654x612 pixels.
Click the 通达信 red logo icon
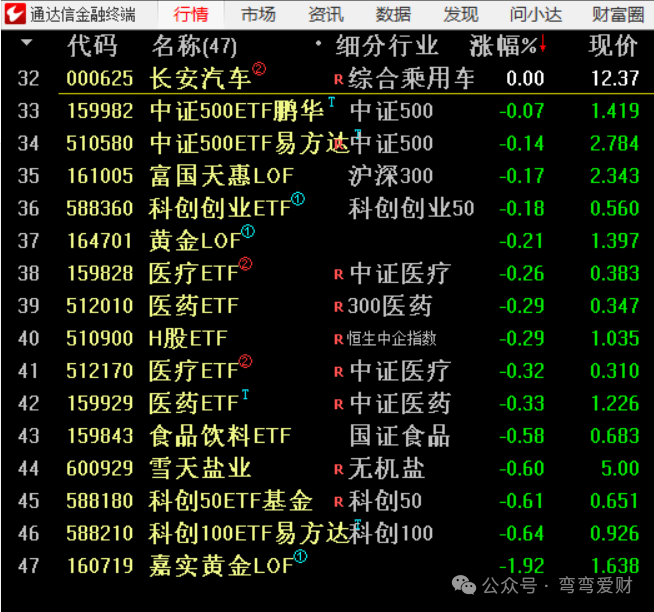[15, 14]
